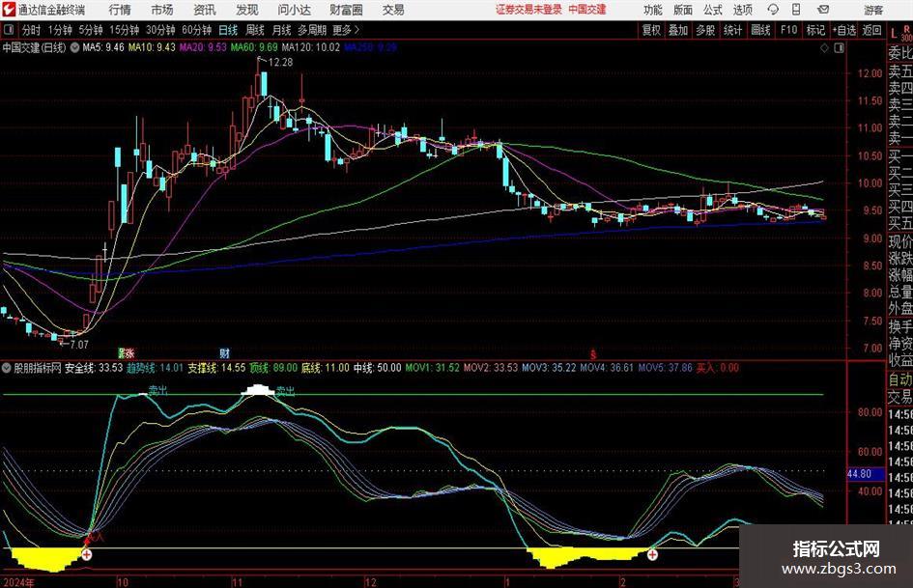The image size is (913, 588).
Task: Switch to the 分时 period tab
Action: [32, 30]
